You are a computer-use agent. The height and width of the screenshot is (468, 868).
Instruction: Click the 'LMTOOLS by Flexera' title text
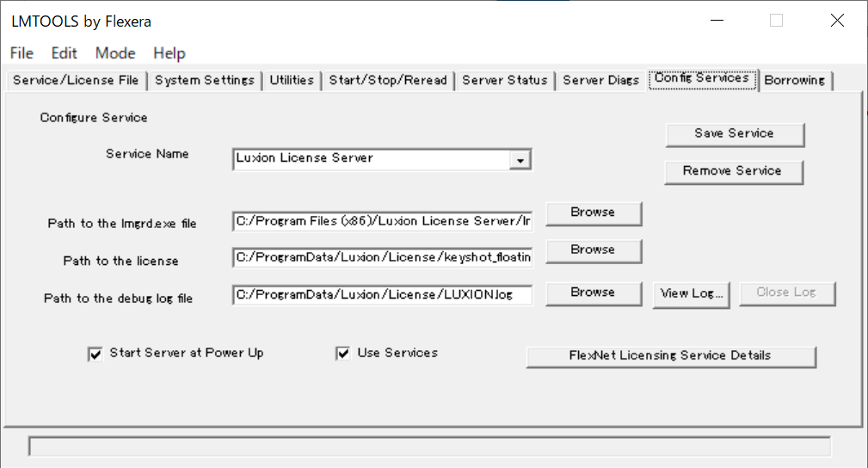pos(82,22)
